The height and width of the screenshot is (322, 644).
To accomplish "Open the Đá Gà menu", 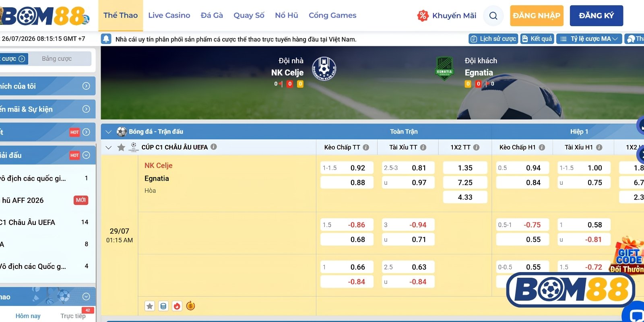I will coord(212,15).
